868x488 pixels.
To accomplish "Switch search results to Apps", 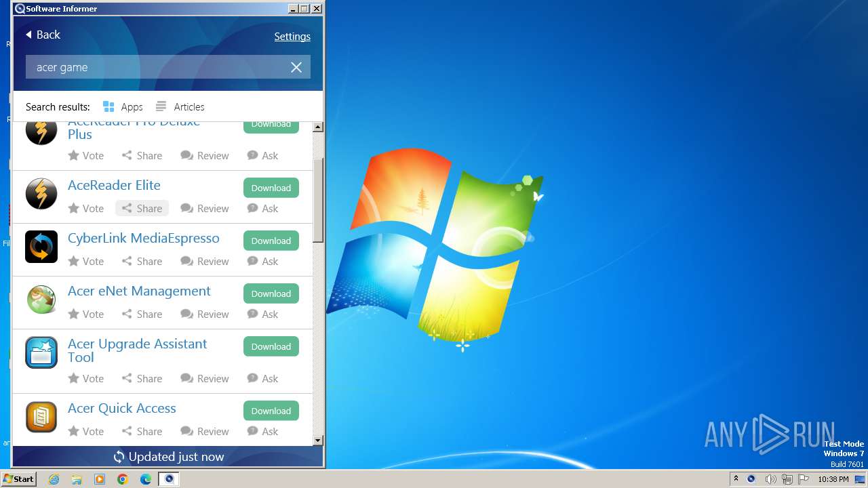I will pyautogui.click(x=123, y=106).
